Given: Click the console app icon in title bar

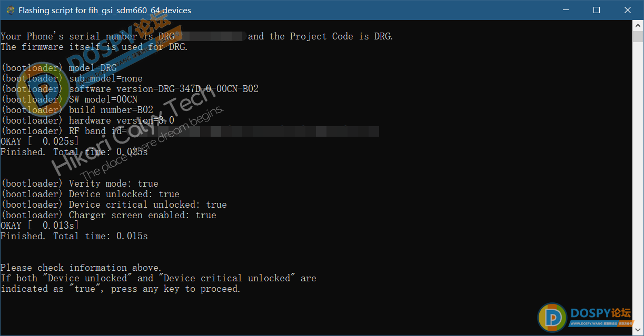Looking at the screenshot, I should (10, 10).
